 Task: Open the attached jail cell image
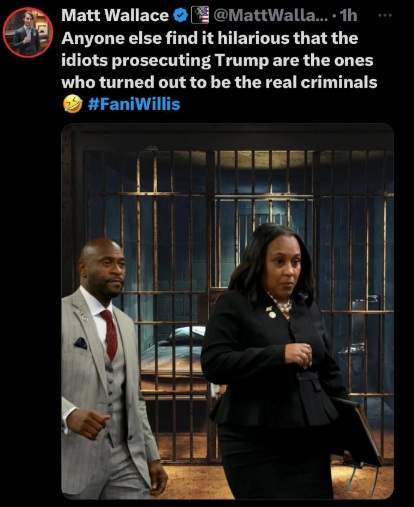pos(227,311)
